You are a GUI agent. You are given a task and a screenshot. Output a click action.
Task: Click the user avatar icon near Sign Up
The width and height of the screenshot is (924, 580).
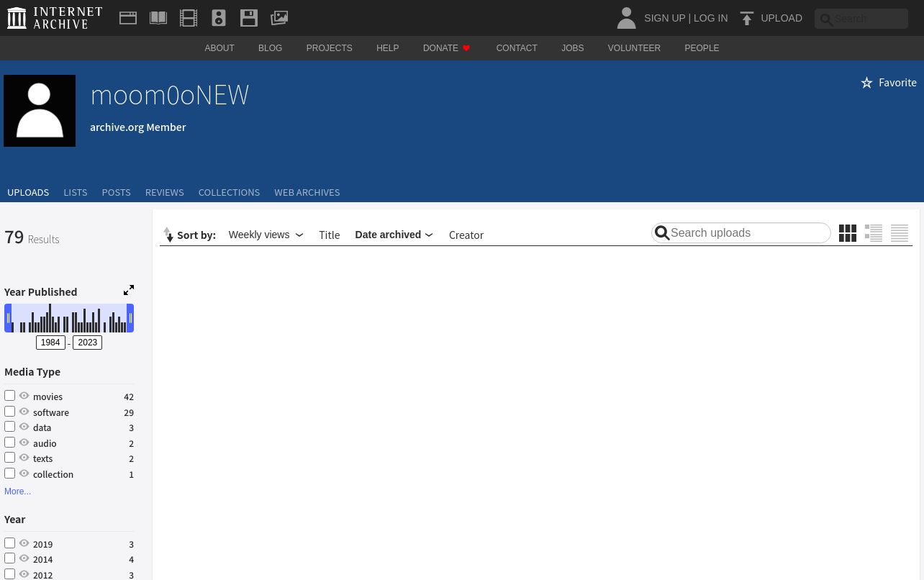626,18
